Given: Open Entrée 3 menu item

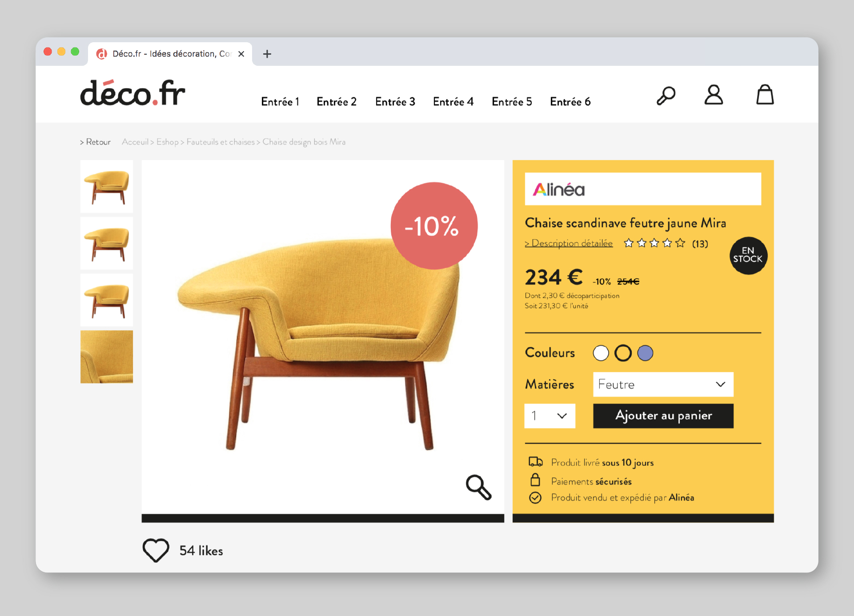Looking at the screenshot, I should [395, 102].
